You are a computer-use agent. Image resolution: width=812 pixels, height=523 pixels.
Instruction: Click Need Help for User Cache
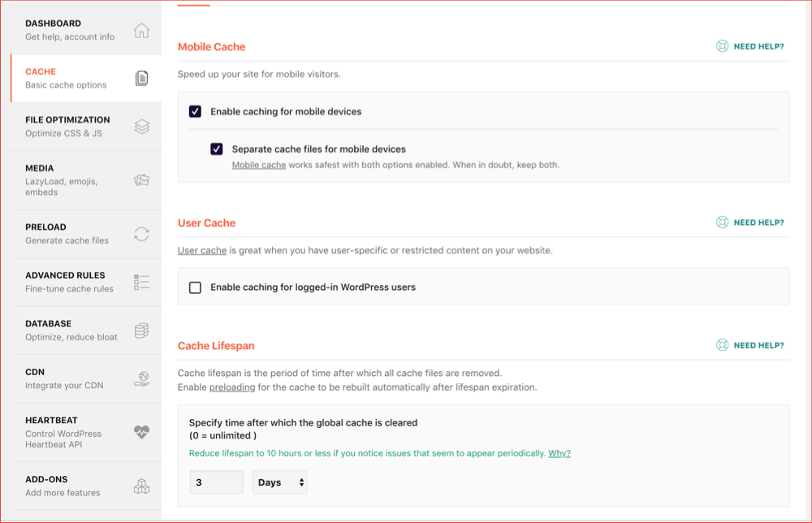pos(758,223)
